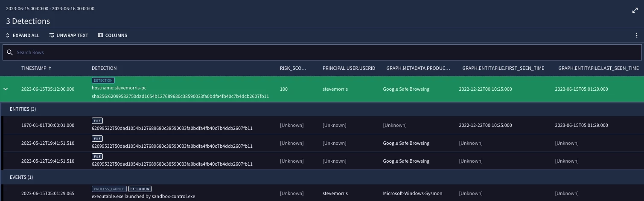The image size is (644, 201).
Task: Click [Unknown] product in the 1970-01-01 row
Action: (x=395, y=125)
